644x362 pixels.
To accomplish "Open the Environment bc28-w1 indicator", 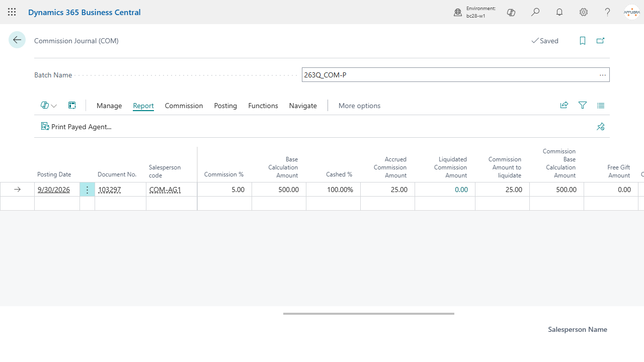I will tap(474, 12).
